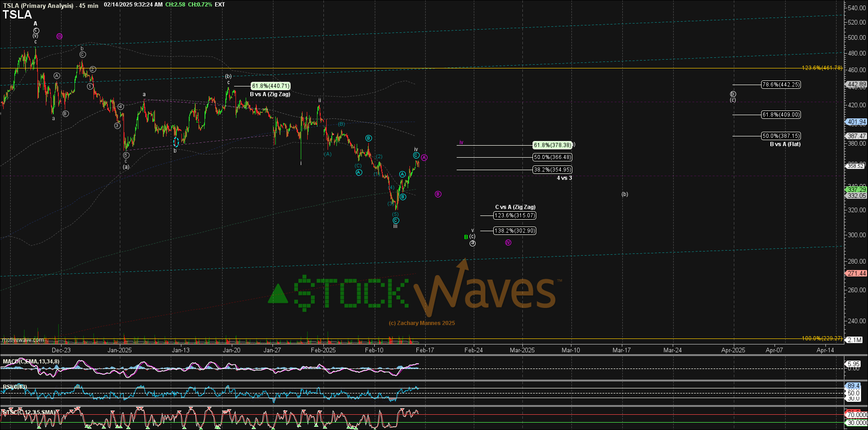Select the 50.0%(387.15) retracement label
Image resolution: width=868 pixels, height=430 pixels.
pos(781,136)
